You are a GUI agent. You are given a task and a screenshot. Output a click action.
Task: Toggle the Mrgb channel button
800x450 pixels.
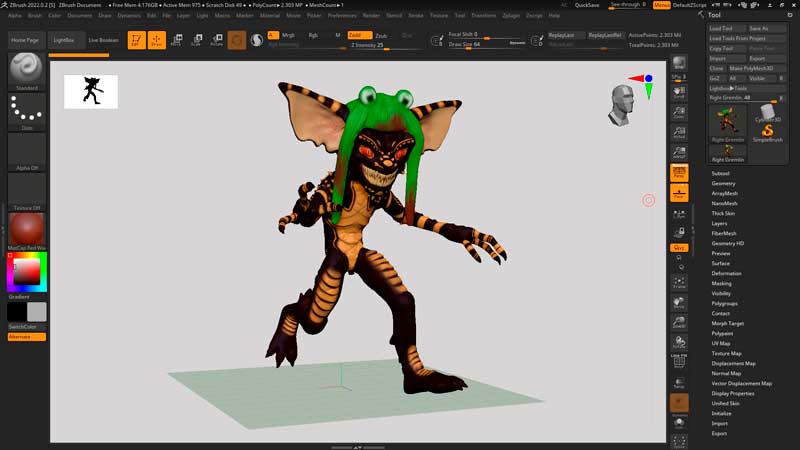pos(288,35)
